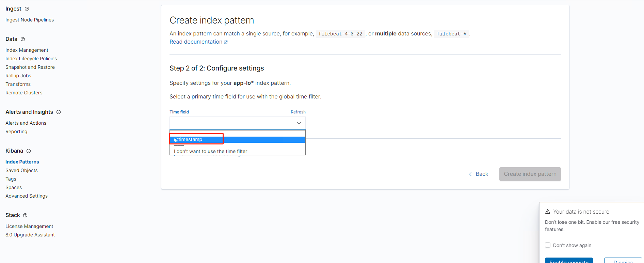Click the Refresh link above time field

click(298, 112)
